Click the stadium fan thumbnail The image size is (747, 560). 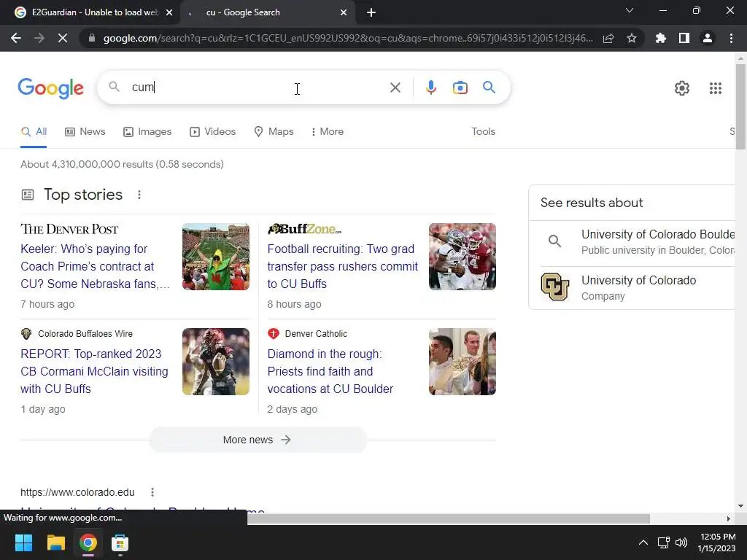pyautogui.click(x=216, y=257)
